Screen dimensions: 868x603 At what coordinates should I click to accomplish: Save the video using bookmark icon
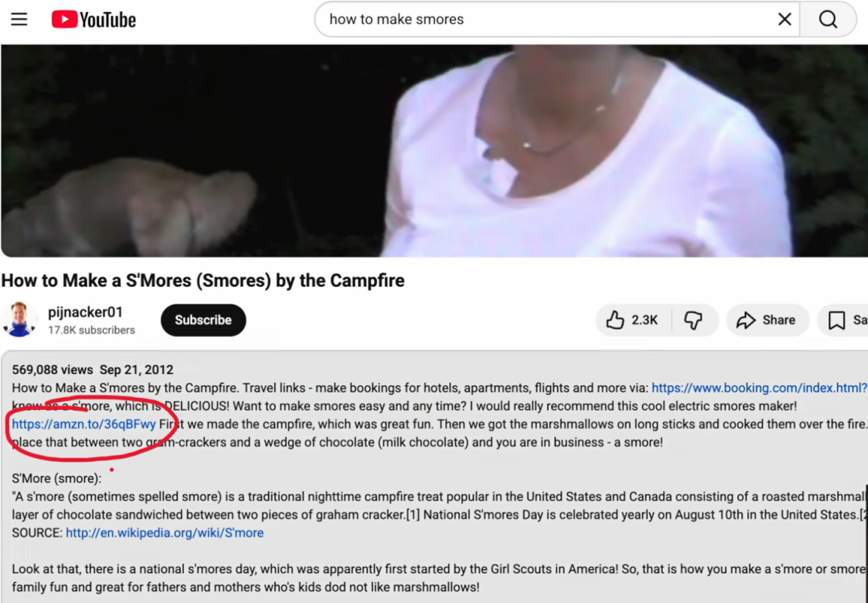coord(843,320)
